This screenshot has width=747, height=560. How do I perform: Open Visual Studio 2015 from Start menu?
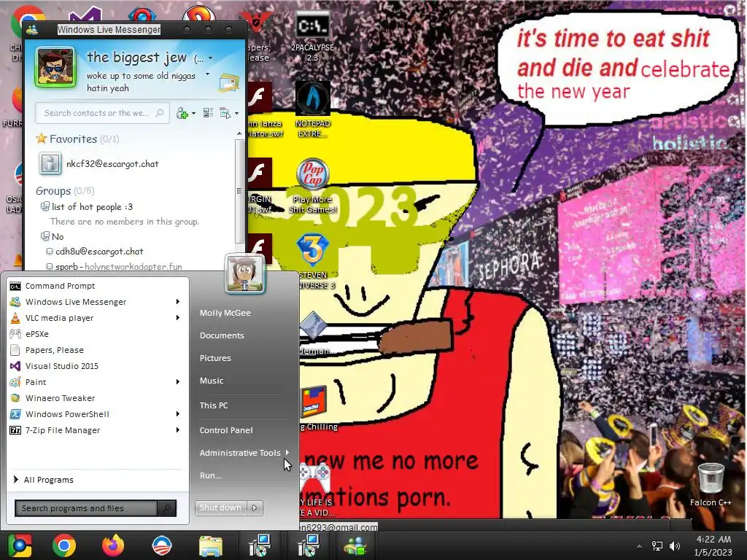coord(98,366)
